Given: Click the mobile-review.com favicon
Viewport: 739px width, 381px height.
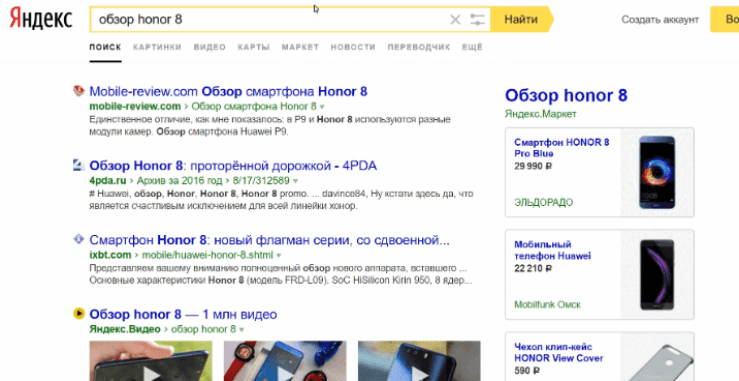Looking at the screenshot, I should point(79,91).
